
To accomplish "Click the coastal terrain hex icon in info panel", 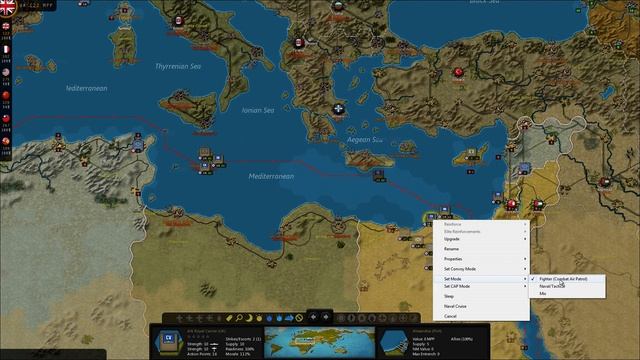I will point(394,342).
